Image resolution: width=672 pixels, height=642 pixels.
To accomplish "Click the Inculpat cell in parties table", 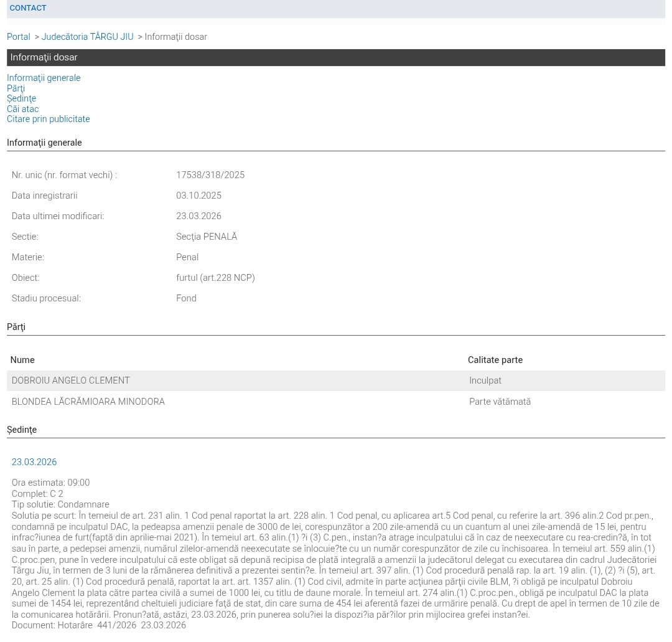I will click(485, 380).
